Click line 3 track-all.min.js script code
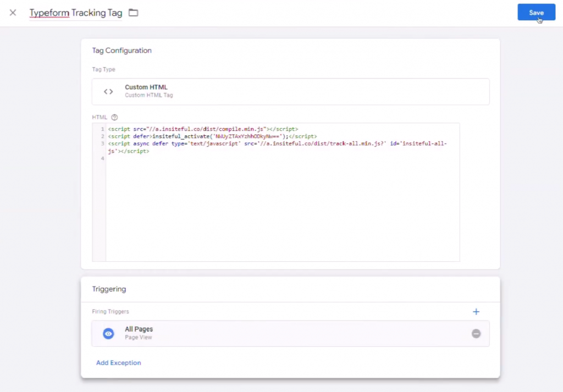The image size is (563, 392). coord(277,147)
